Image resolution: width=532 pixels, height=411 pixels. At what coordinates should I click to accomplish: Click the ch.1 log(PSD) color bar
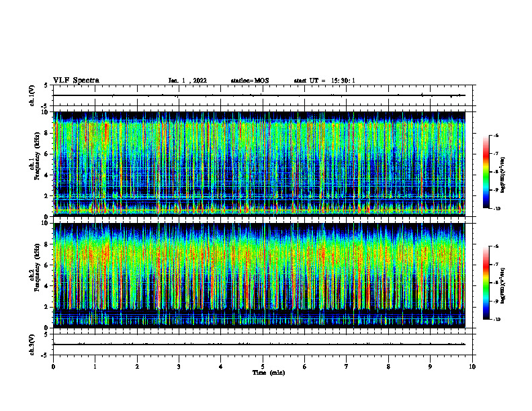[486, 172]
